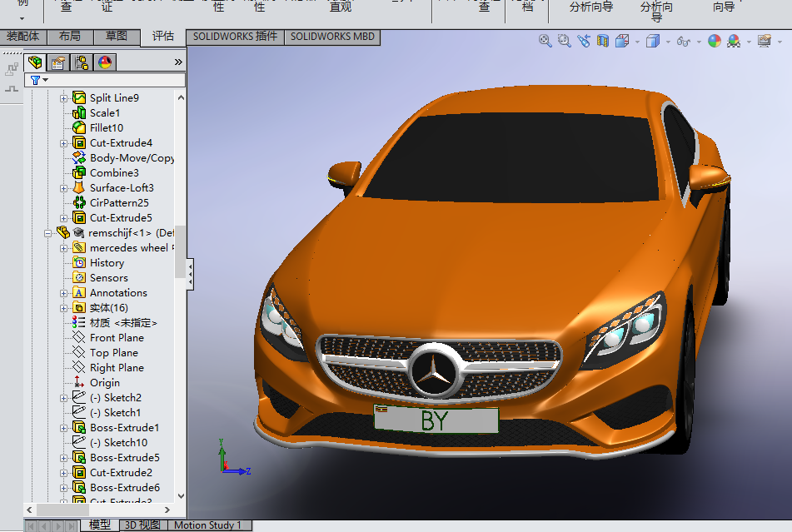Switch to the 评估 tab

162,37
